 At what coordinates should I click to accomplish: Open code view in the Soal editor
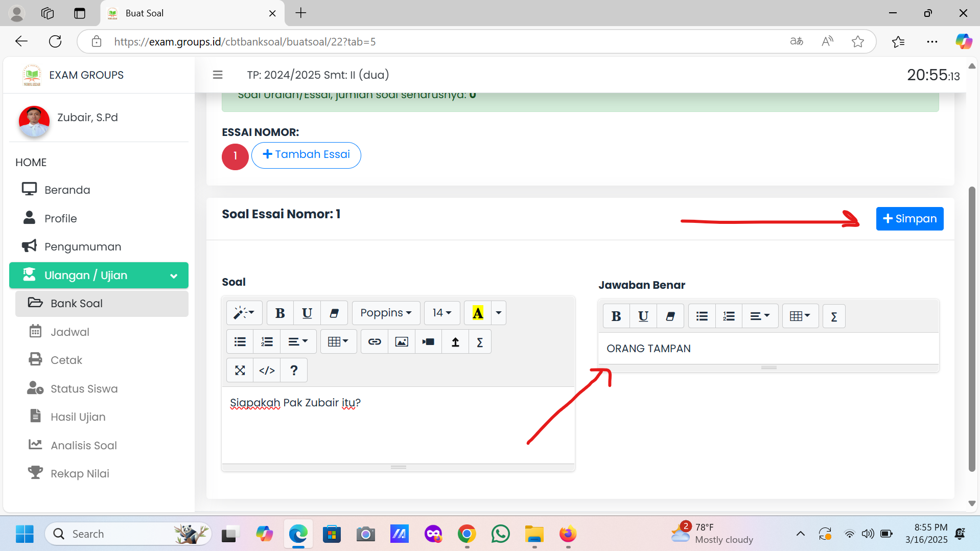pos(267,371)
